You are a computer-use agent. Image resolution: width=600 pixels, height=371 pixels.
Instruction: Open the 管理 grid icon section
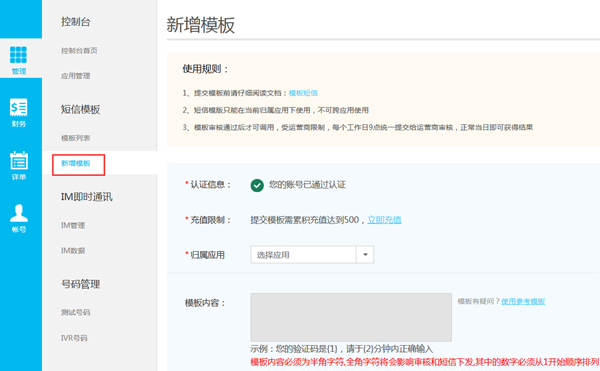(18, 59)
